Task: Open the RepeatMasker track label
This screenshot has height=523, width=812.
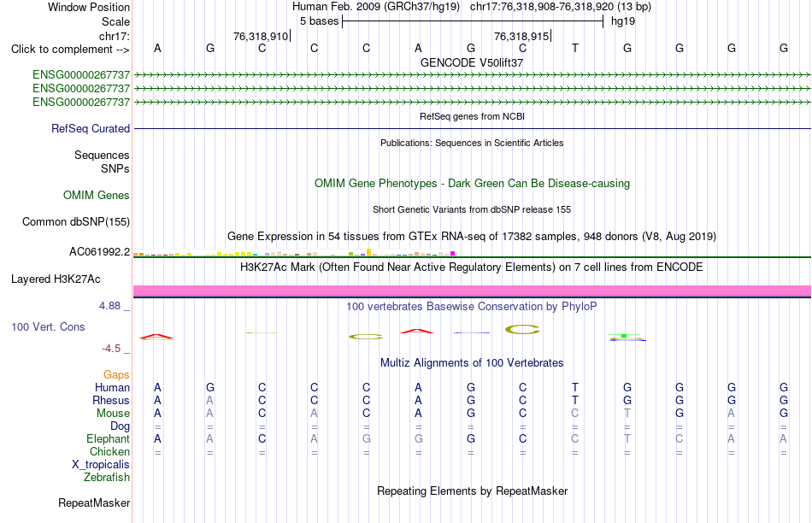Action: point(94,502)
